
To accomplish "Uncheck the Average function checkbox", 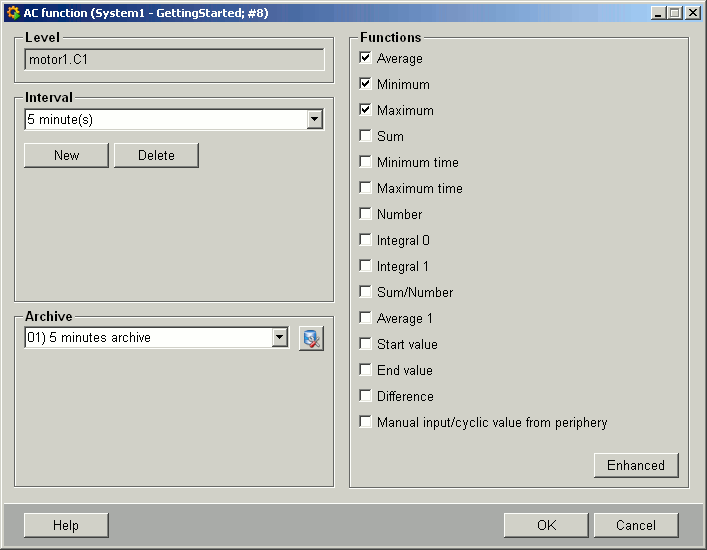I will (366, 58).
